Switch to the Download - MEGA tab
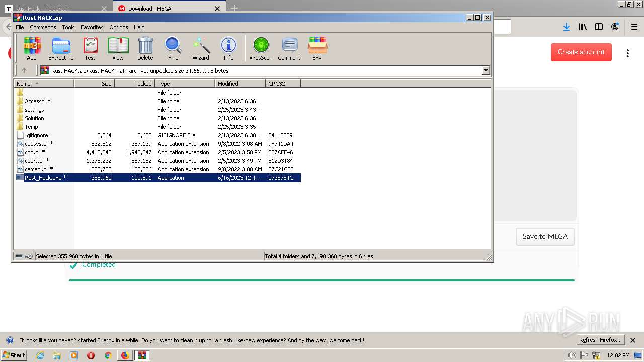 [170, 8]
